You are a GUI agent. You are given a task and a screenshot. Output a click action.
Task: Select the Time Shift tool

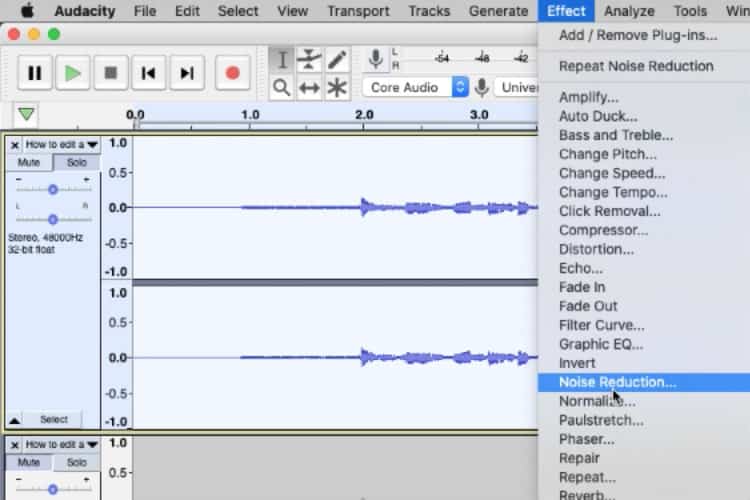click(309, 88)
